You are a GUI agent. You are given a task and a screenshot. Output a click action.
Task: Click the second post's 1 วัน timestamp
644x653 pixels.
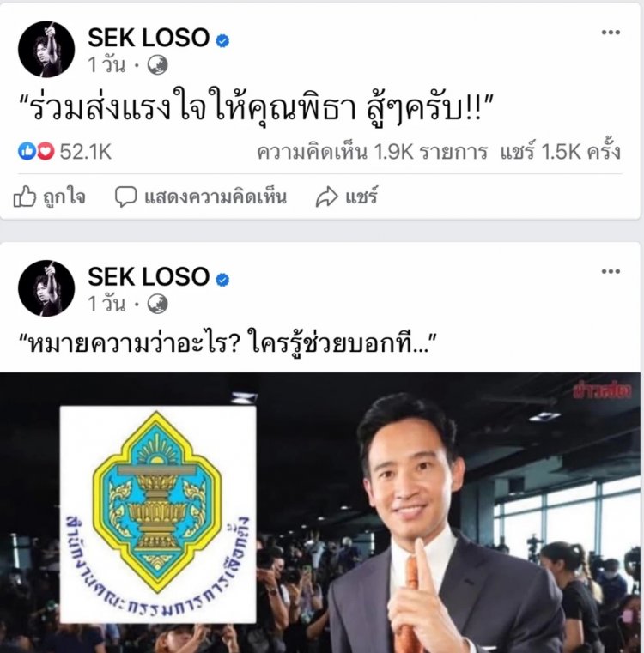click(x=106, y=305)
